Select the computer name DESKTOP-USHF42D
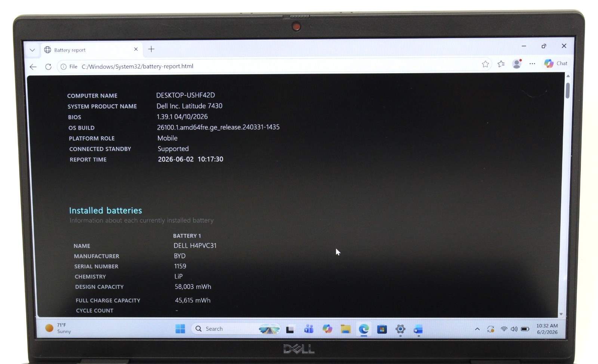The image size is (598, 364). coord(185,95)
